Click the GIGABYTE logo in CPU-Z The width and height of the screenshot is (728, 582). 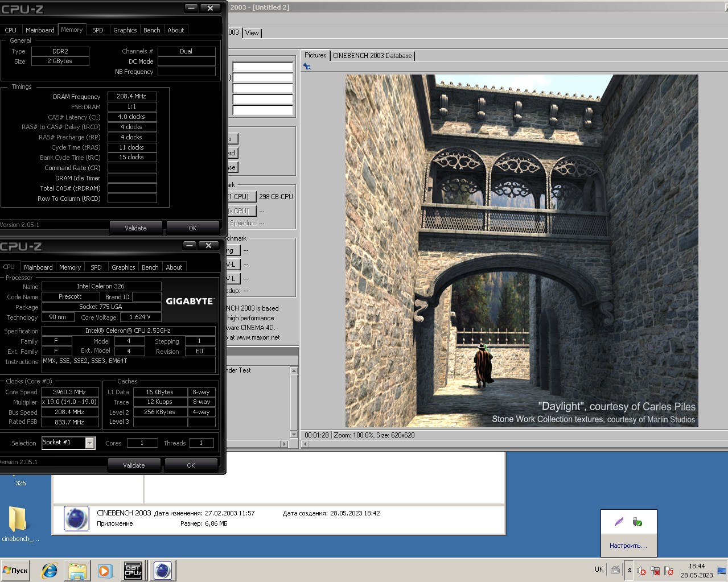pyautogui.click(x=190, y=302)
